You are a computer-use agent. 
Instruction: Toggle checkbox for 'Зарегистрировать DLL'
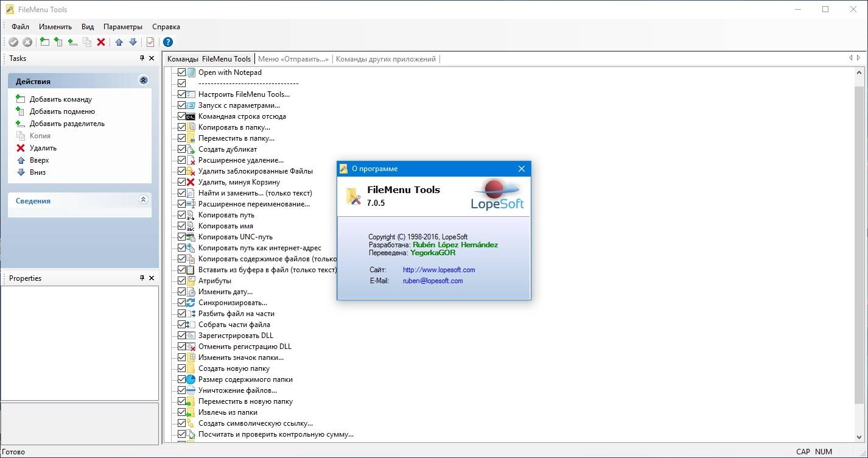tap(181, 336)
